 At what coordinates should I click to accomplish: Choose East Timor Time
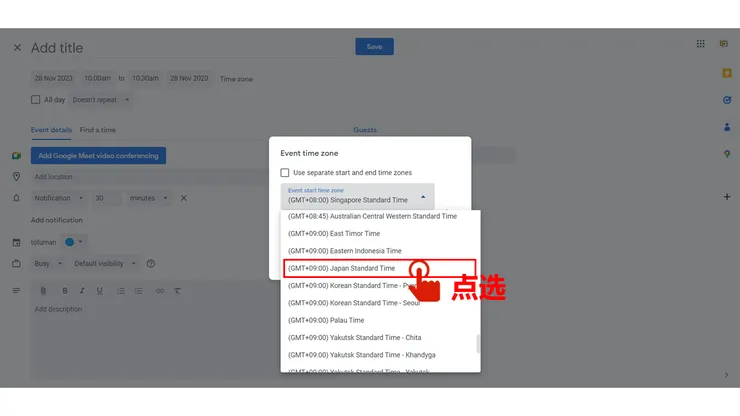380,234
